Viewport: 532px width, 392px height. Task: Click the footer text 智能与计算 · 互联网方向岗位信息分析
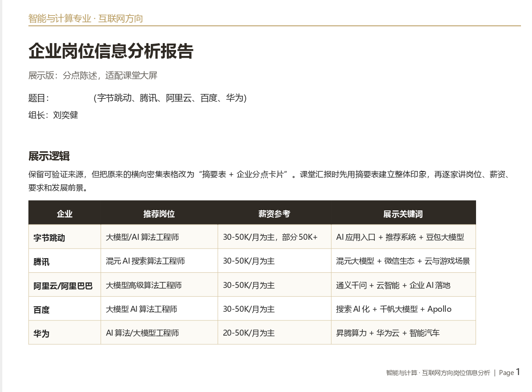(x=438, y=373)
